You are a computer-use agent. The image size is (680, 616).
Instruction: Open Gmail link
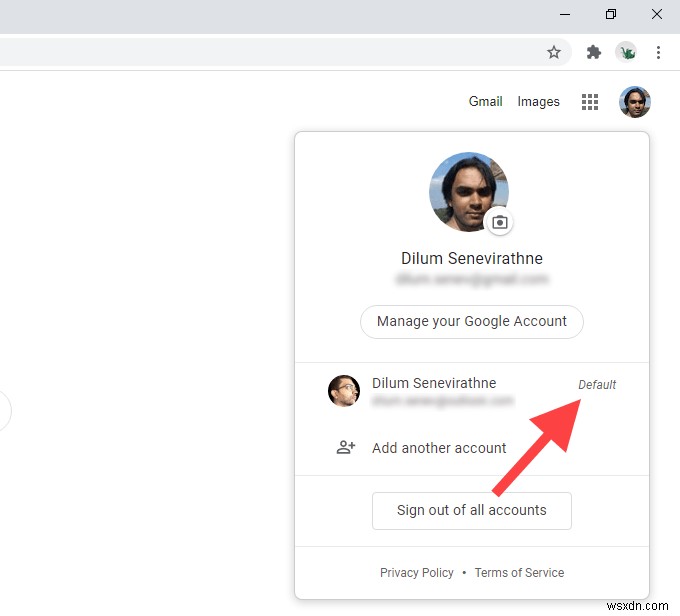pyautogui.click(x=485, y=102)
